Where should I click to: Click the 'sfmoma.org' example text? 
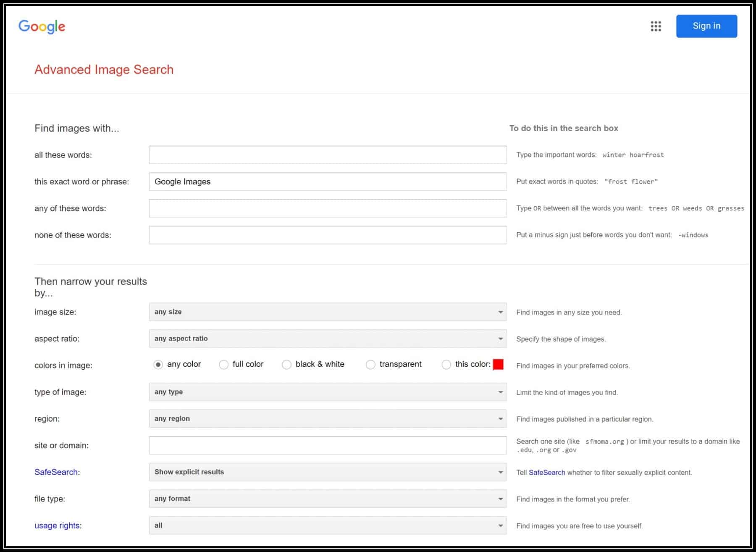tap(604, 442)
